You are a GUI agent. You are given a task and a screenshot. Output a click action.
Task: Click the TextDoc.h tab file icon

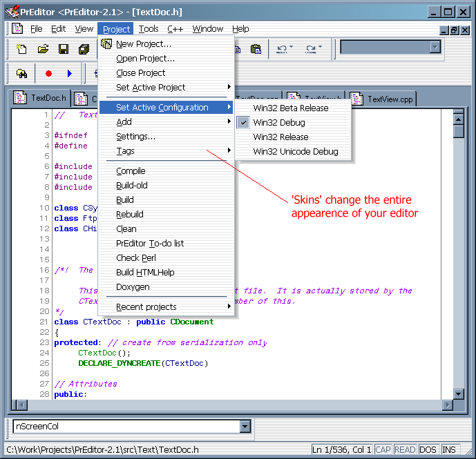click(20, 98)
